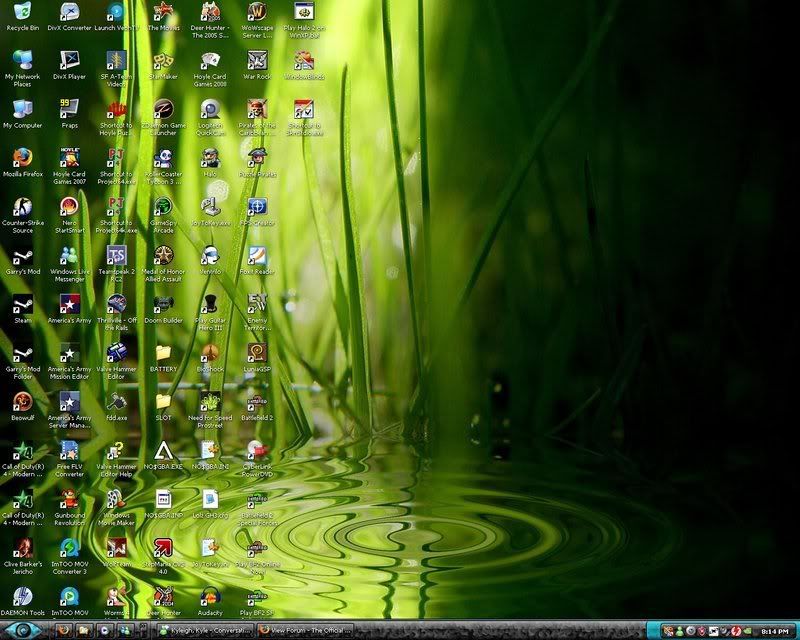This screenshot has height=640, width=800.
Task: Launch Firefox from the quick launch bar
Action: pyautogui.click(x=64, y=630)
